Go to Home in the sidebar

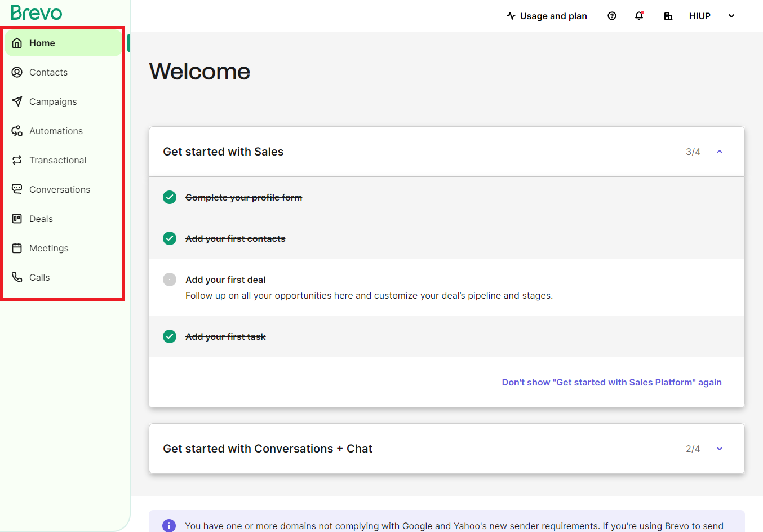(x=63, y=43)
